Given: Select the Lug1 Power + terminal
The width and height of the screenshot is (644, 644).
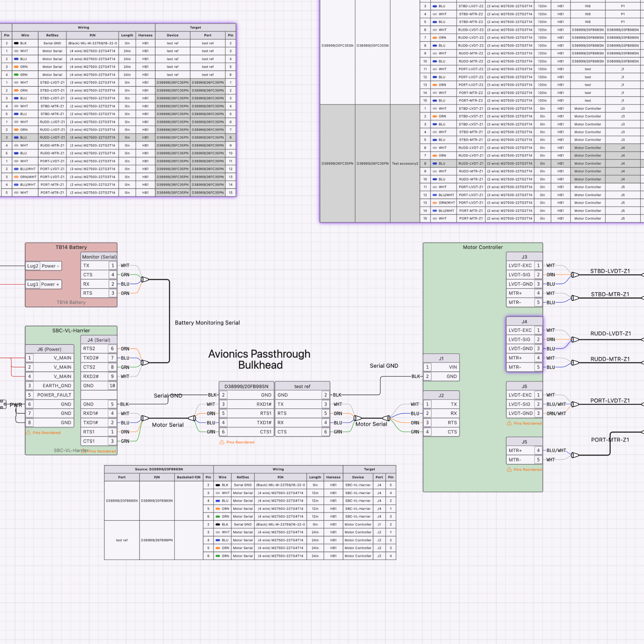Looking at the screenshot, I should 44,284.
